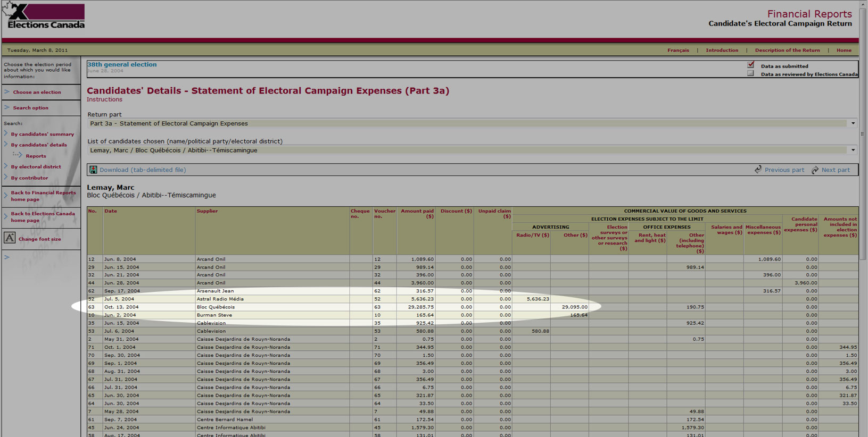Open Description of the Return page
The height and width of the screenshot is (437, 868).
(787, 50)
